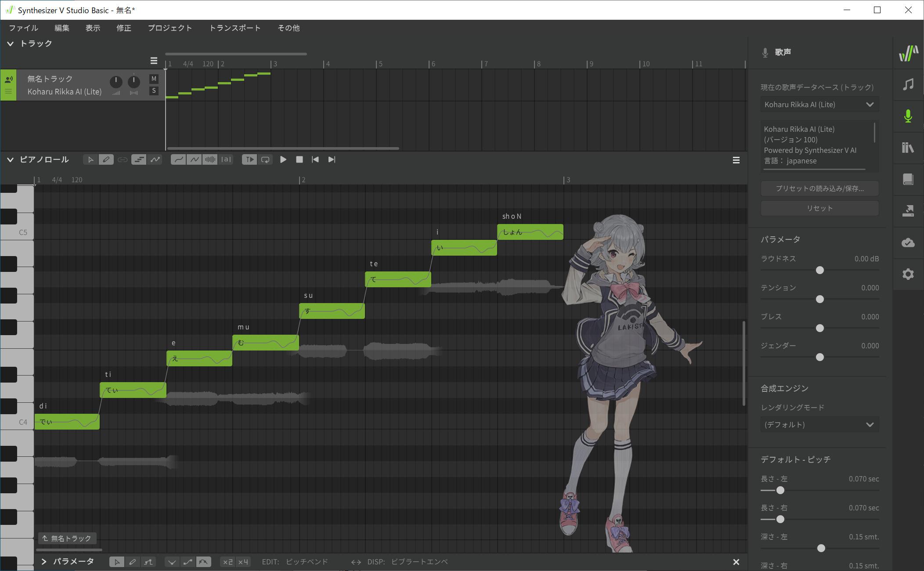Image resolution: width=924 pixels, height=571 pixels.
Task: Select parameter panel pointer tool
Action: 117,562
